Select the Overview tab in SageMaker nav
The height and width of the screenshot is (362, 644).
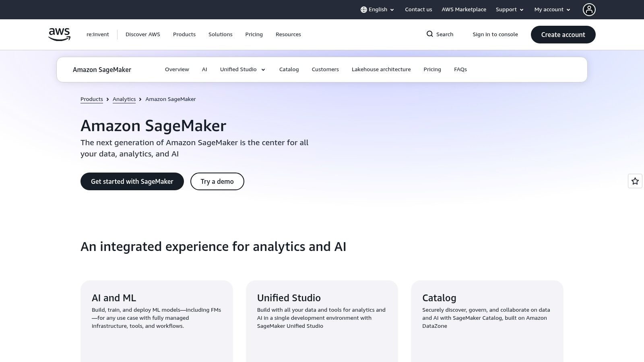tap(177, 70)
